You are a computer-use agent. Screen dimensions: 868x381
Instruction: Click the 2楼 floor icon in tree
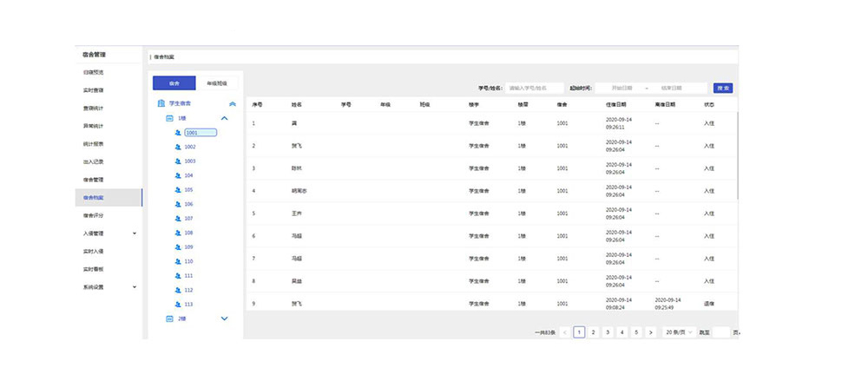(x=169, y=319)
